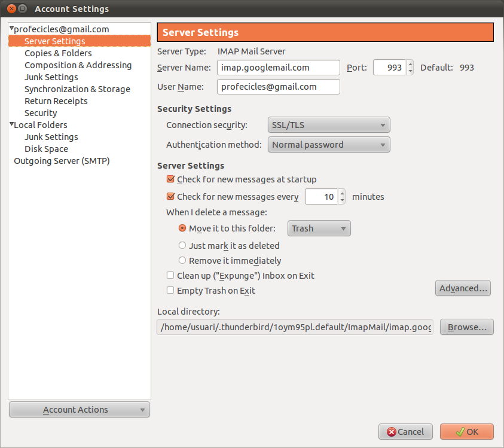
Task: Select Composition & Addressing in sidebar
Action: click(x=78, y=65)
